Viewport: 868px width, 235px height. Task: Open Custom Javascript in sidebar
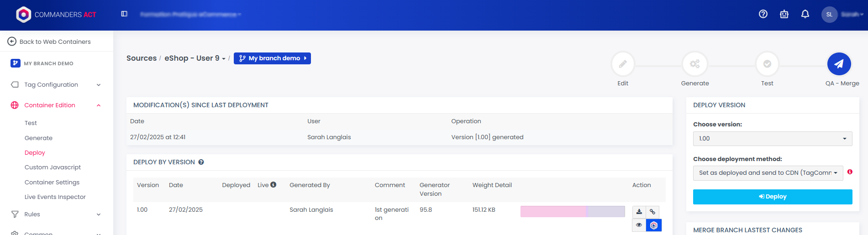[53, 167]
